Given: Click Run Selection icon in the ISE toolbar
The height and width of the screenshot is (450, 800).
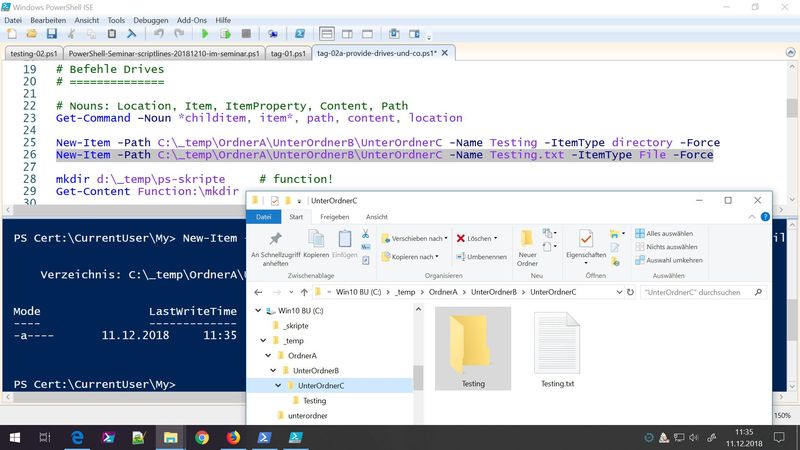Looking at the screenshot, I should (225, 34).
